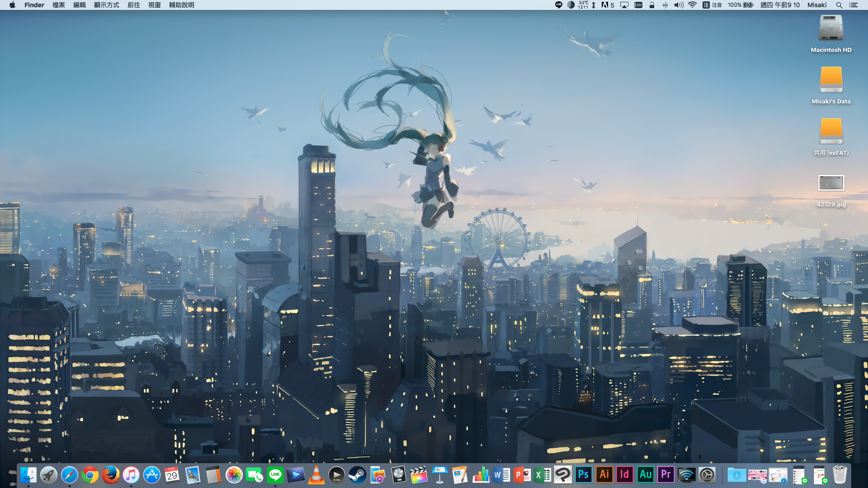Launch VLC media player

[316, 475]
